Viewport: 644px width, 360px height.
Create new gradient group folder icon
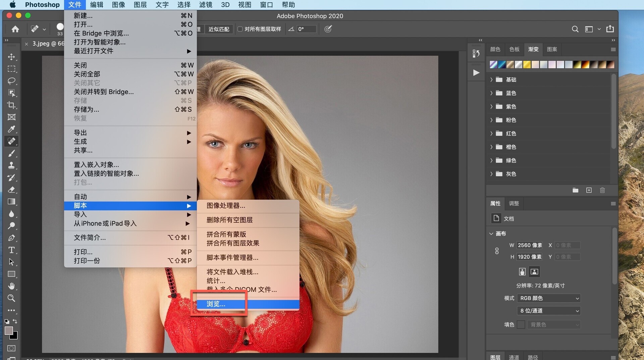[575, 190]
